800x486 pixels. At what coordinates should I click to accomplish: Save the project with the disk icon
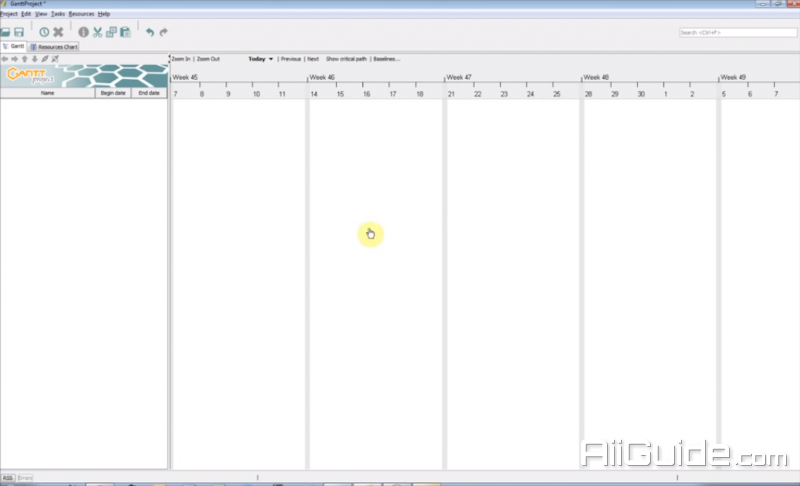(x=19, y=32)
